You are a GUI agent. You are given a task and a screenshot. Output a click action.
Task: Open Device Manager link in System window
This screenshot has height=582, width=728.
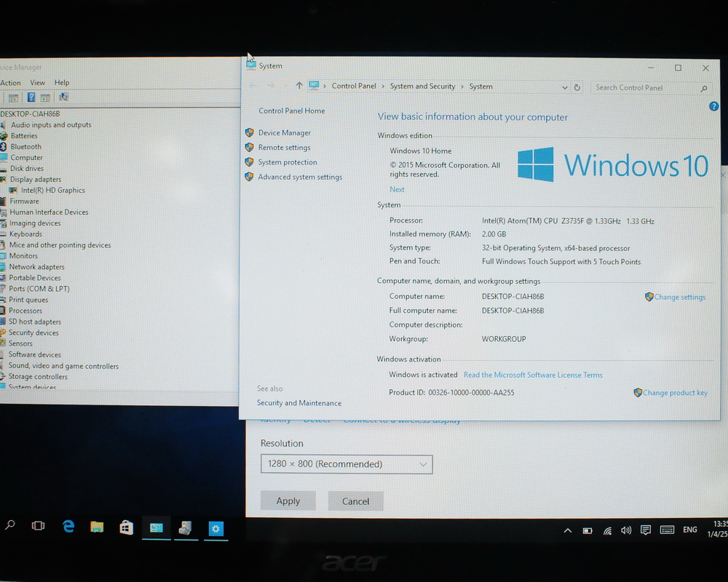[284, 132]
